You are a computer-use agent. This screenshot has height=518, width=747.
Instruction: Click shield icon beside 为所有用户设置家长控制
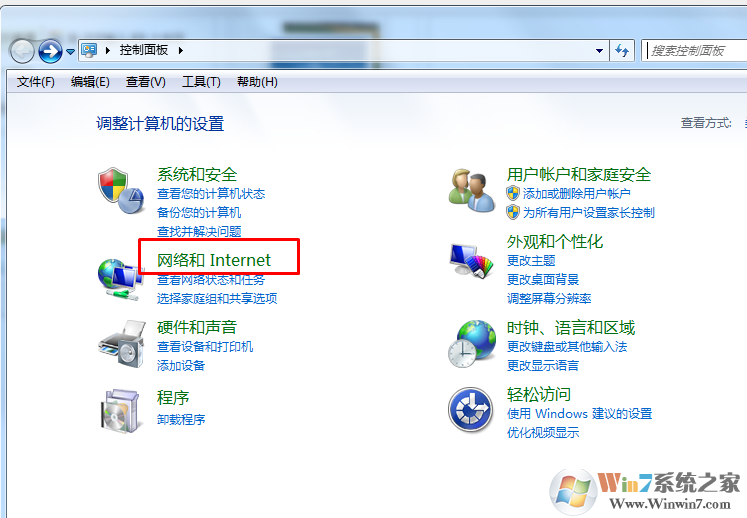[x=513, y=213]
